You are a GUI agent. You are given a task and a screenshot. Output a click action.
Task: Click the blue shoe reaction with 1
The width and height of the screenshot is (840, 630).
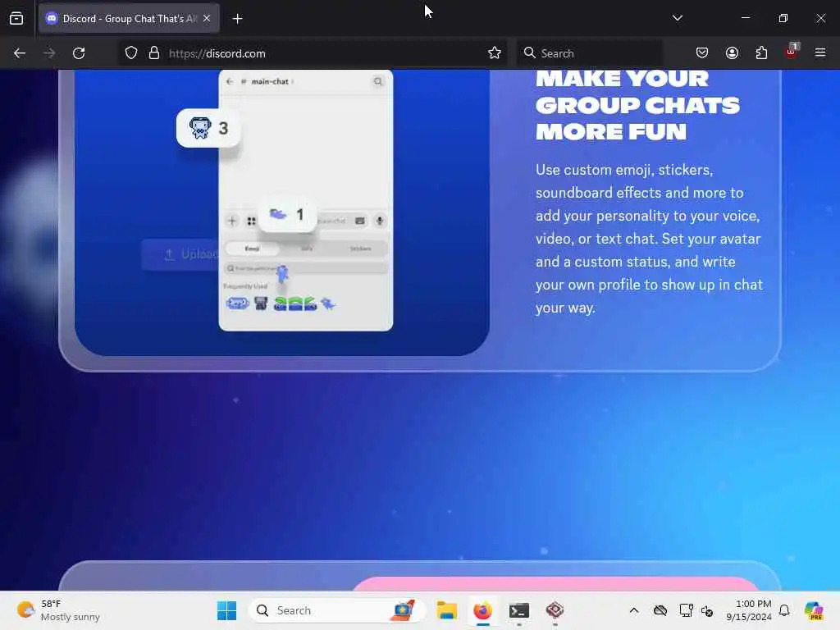point(287,214)
